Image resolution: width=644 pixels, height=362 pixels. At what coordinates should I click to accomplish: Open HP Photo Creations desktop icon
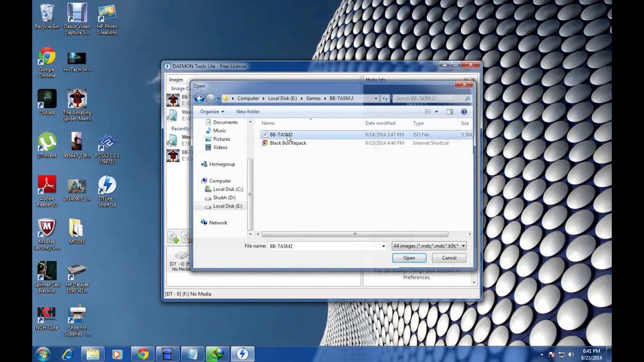[x=107, y=19]
